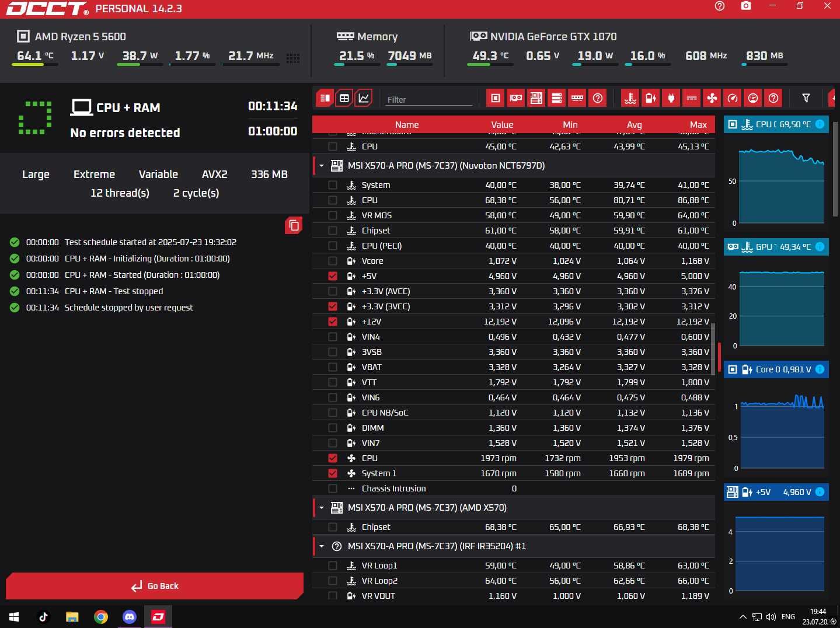Open TikTok from the taskbar

[x=43, y=617]
